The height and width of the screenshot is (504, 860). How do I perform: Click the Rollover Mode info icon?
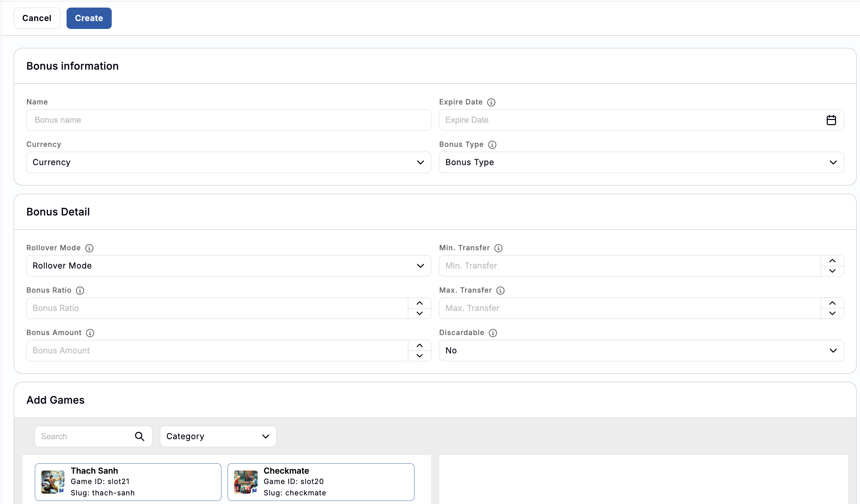pos(89,248)
